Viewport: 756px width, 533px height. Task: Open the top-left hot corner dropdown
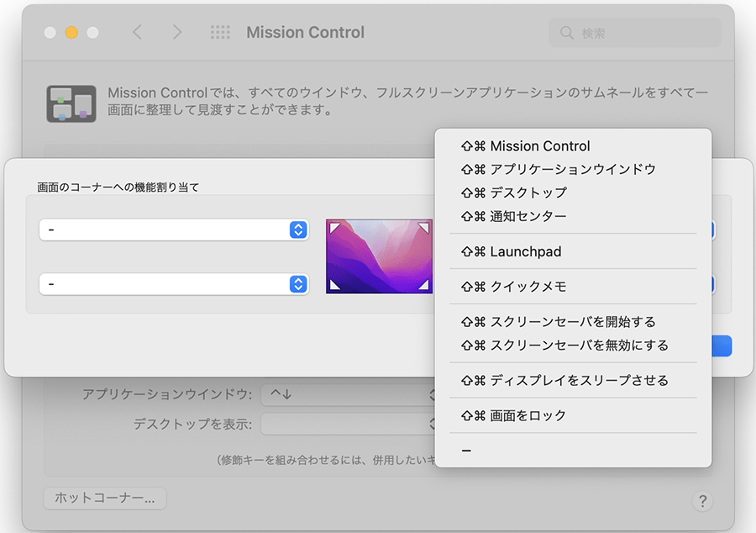coord(174,230)
